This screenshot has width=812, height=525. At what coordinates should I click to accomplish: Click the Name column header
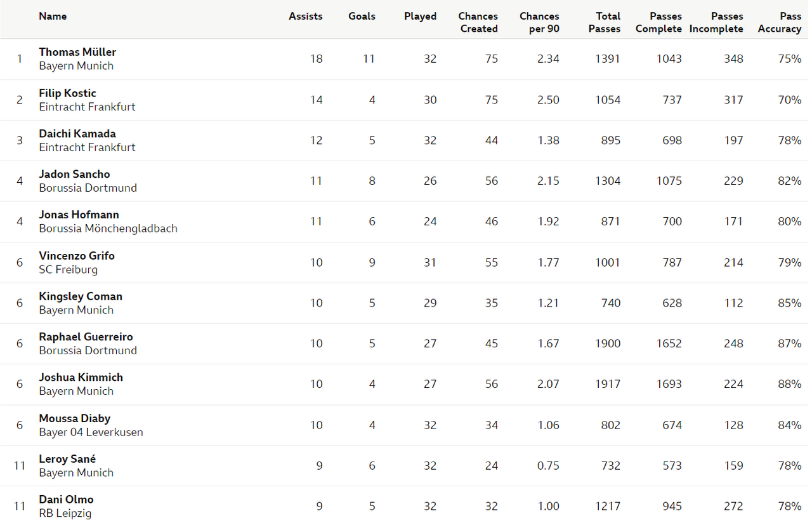click(53, 17)
